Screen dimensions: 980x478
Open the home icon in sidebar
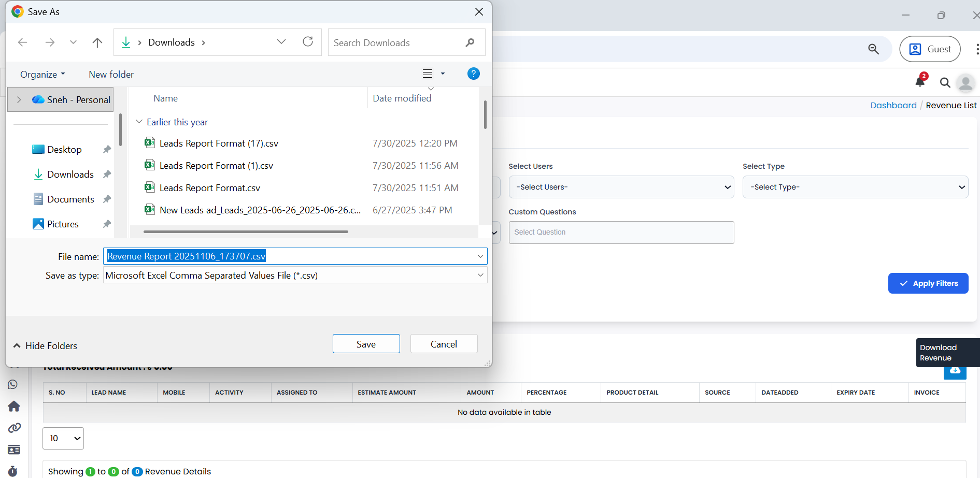[x=14, y=406]
